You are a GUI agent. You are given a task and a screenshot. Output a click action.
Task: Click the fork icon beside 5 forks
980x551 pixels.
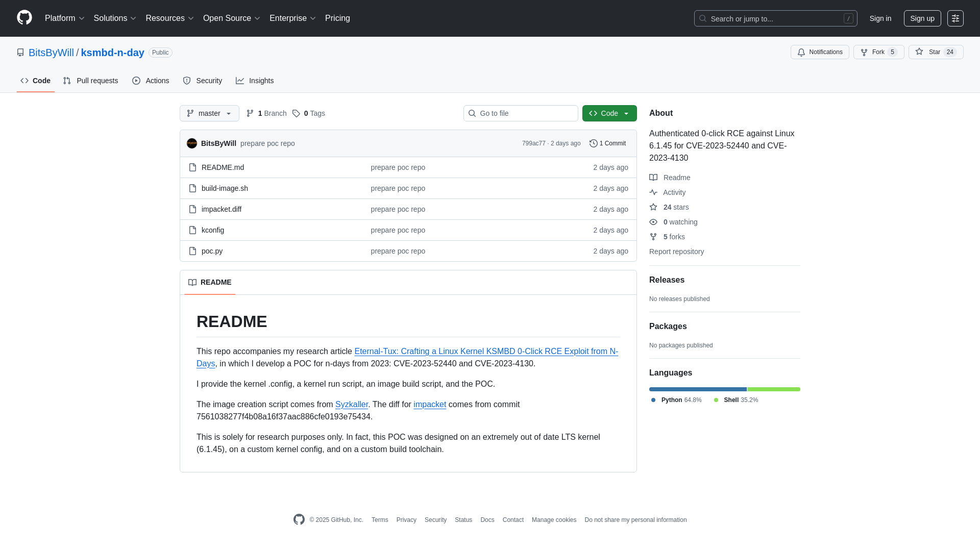pos(653,237)
